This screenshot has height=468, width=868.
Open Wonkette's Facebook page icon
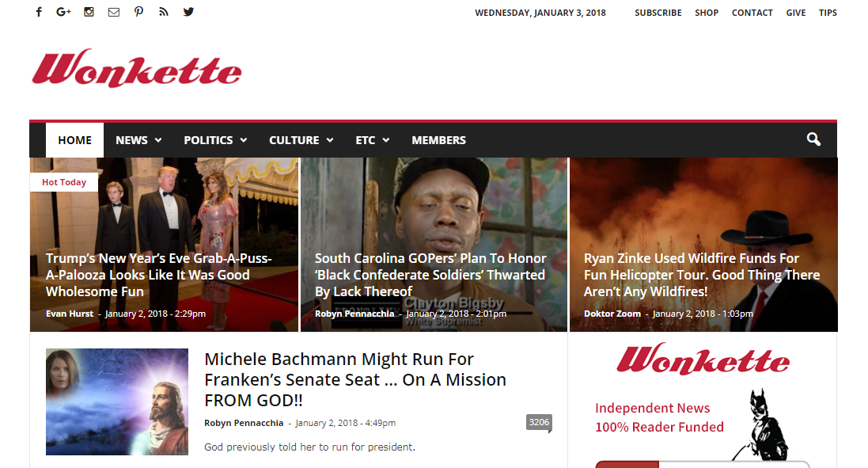pyautogui.click(x=39, y=12)
